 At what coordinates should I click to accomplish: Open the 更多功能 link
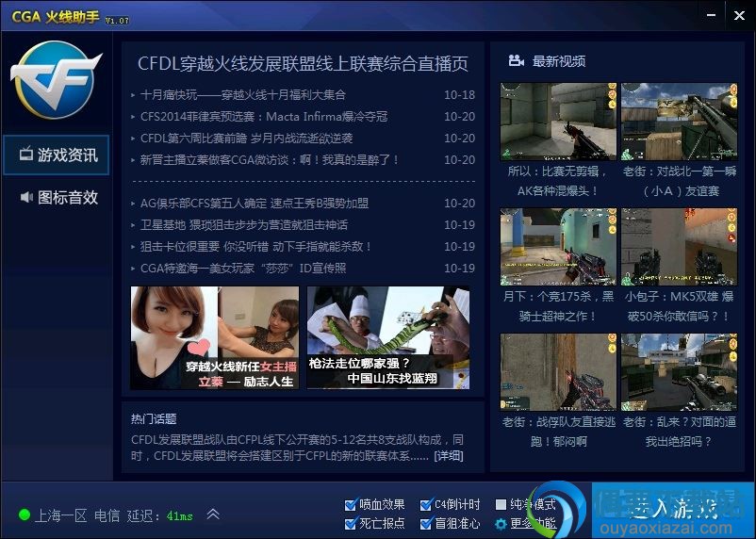pos(533,524)
